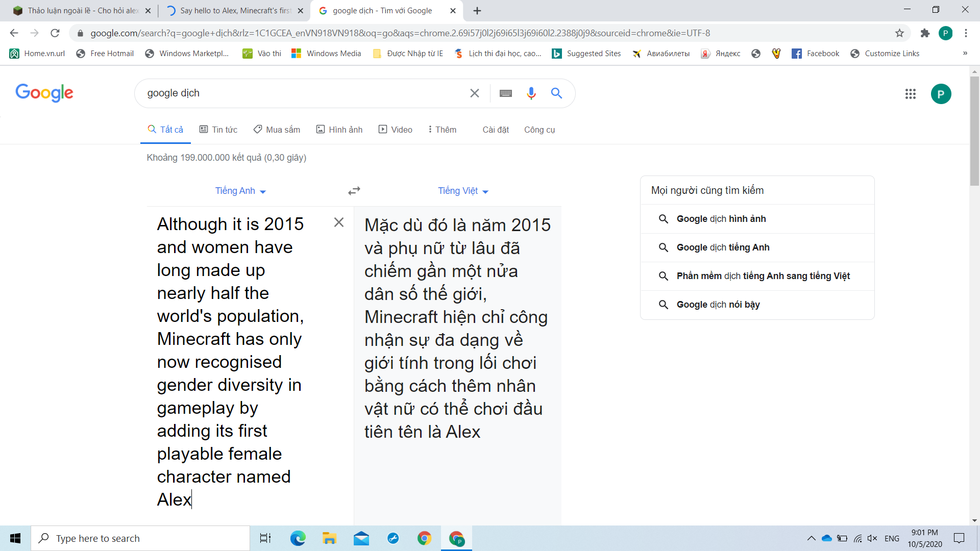The image size is (980, 551).
Task: Expand the Tiếng Anh source language dropdown
Action: [240, 191]
